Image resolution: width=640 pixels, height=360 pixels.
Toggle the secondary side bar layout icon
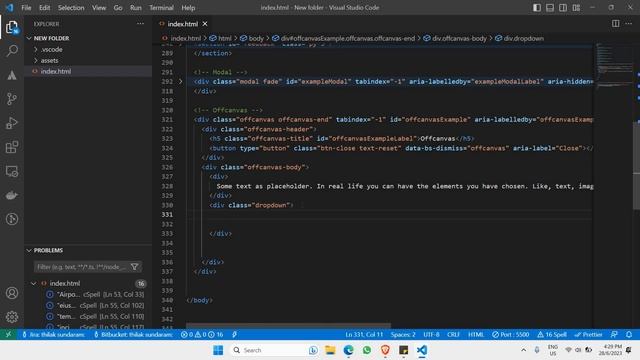(x=563, y=7)
